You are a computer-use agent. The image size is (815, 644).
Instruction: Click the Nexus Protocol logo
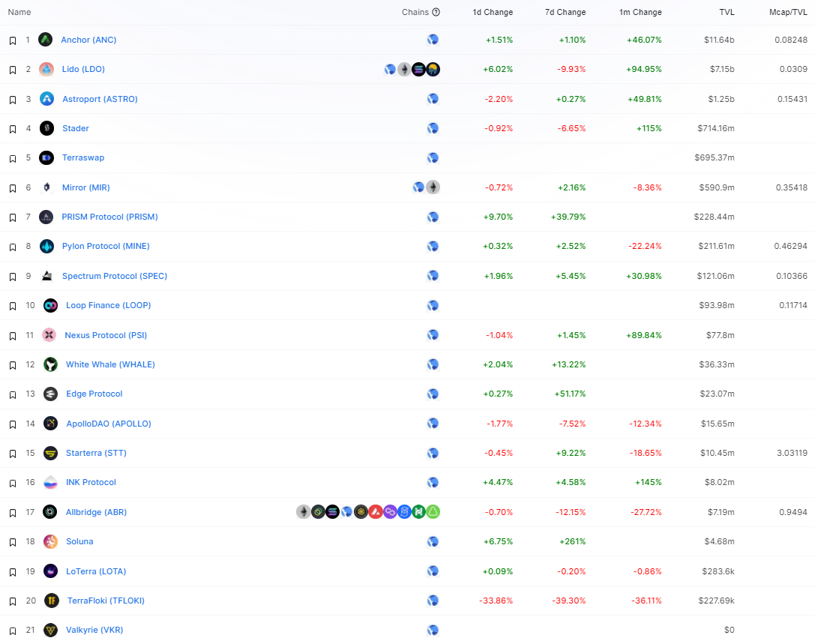(49, 334)
